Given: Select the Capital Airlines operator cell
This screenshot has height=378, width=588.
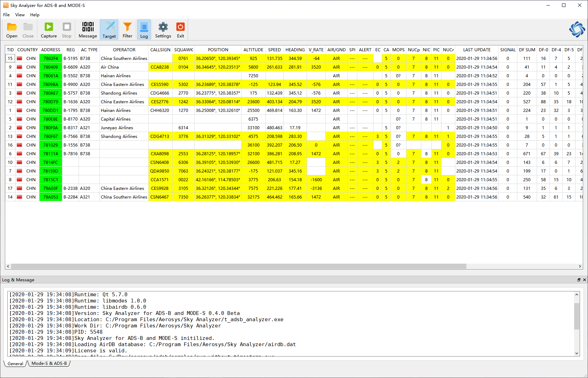Looking at the screenshot, I should click(x=124, y=119).
